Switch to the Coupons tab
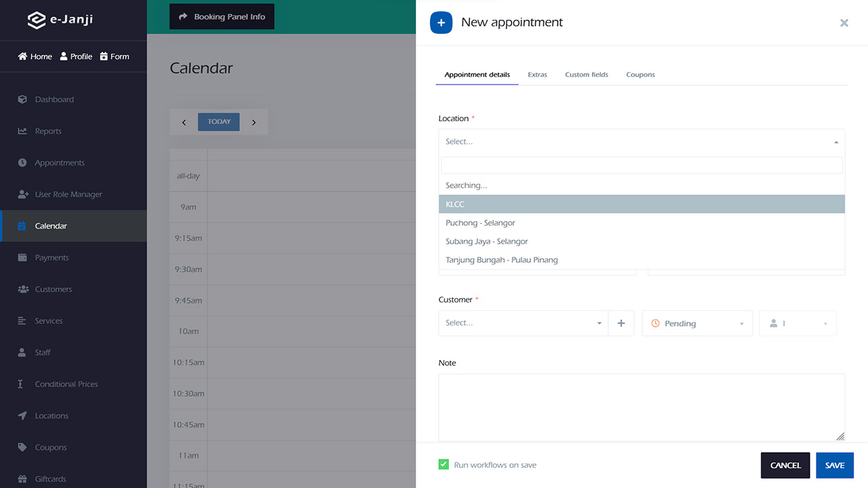This screenshot has width=868, height=488. [641, 75]
